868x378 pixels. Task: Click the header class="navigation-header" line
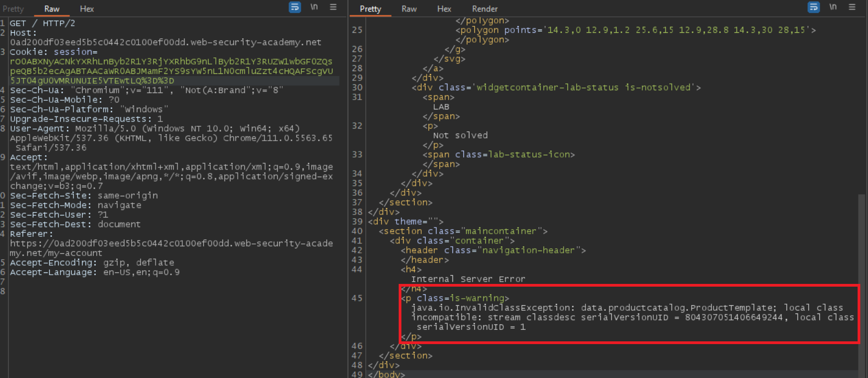tap(493, 251)
